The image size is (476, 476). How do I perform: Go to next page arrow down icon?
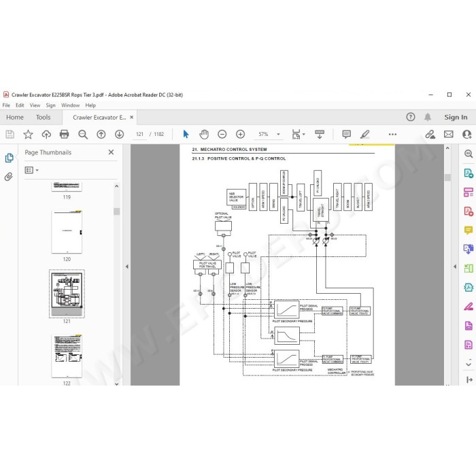(119, 134)
